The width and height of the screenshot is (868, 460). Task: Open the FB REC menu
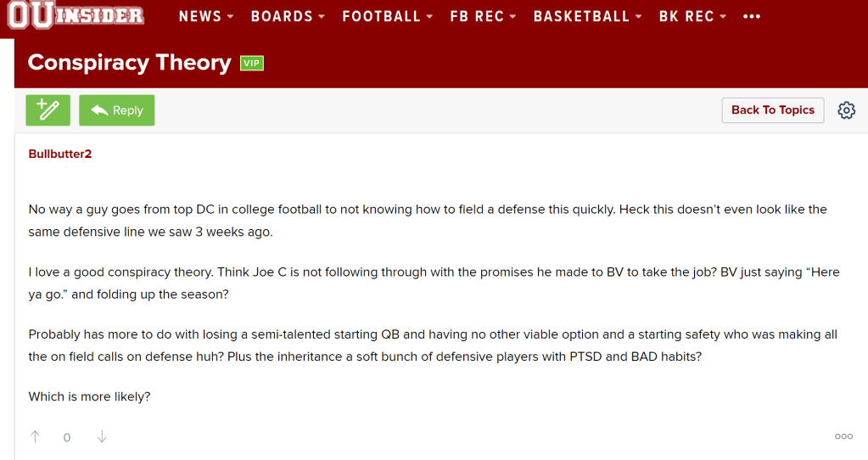(484, 16)
